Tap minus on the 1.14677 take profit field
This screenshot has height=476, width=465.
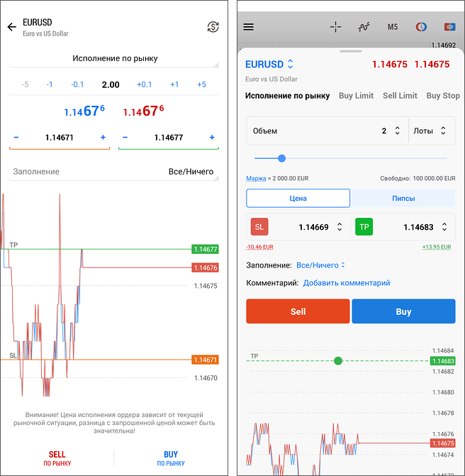pos(125,138)
